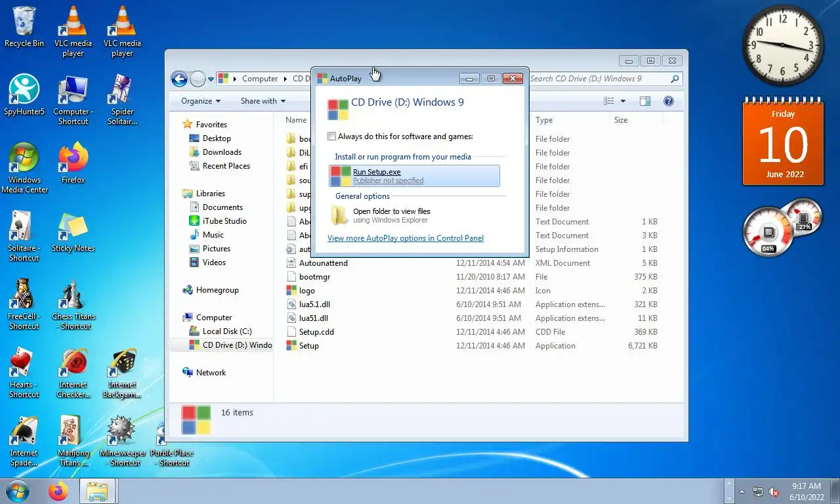The image size is (840, 504).
Task: Click the calendar gadget showing Friday 10
Action: (x=783, y=142)
